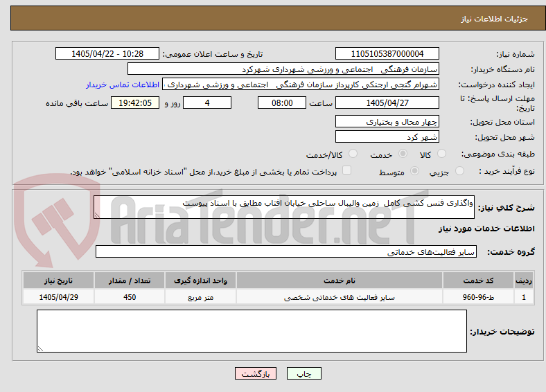The height and width of the screenshot is (392, 546).
Task: Click the need date cell 1405/04/29
Action: coord(58,297)
